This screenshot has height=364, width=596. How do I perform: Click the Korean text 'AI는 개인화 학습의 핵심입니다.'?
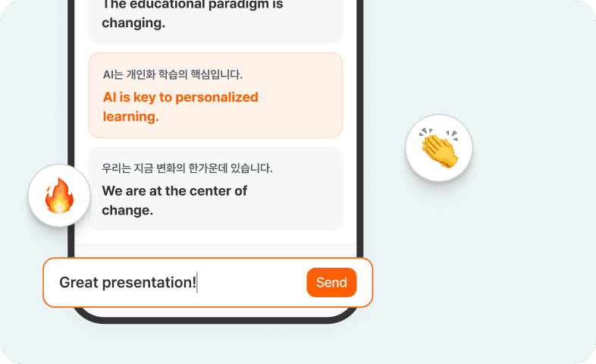[x=173, y=74]
